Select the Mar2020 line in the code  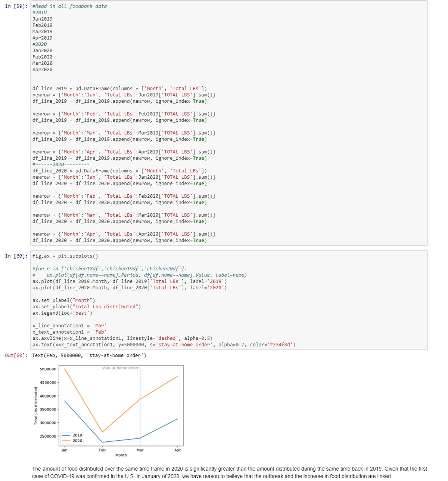[x=43, y=64]
